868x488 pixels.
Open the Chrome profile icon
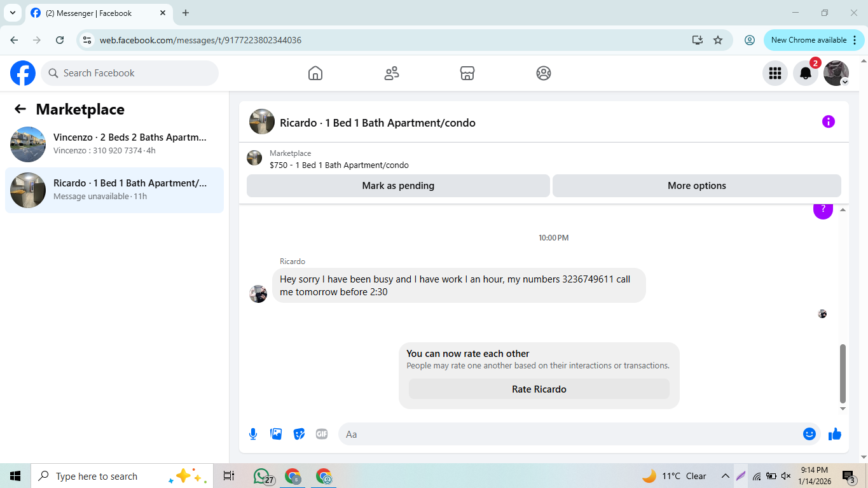[x=750, y=40]
